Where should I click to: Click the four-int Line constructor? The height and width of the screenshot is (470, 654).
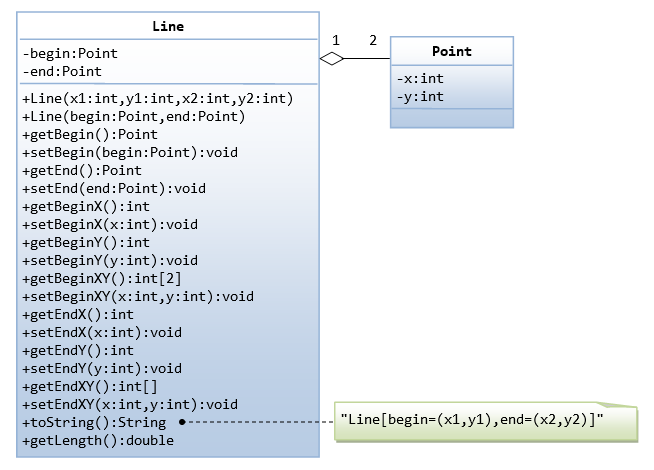click(157, 98)
